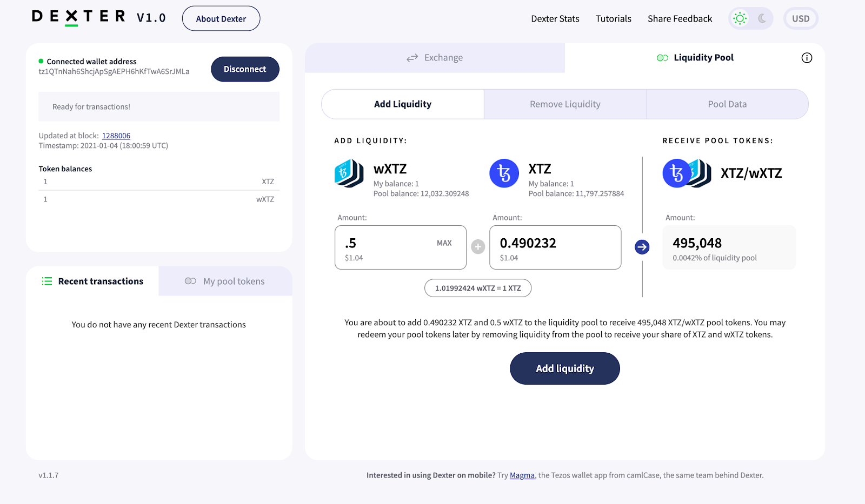Screen dimensions: 865x504
Task: Click the My pool tokens rings icon
Action: pyautogui.click(x=190, y=281)
